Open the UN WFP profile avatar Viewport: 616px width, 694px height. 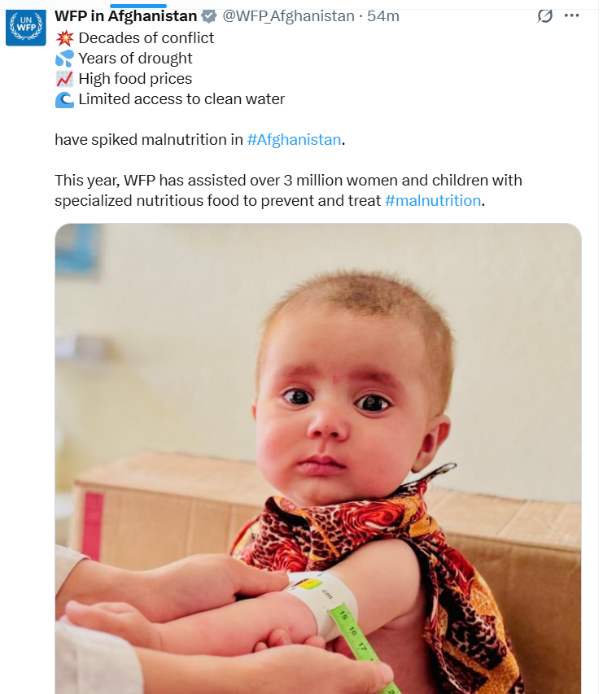(26, 28)
